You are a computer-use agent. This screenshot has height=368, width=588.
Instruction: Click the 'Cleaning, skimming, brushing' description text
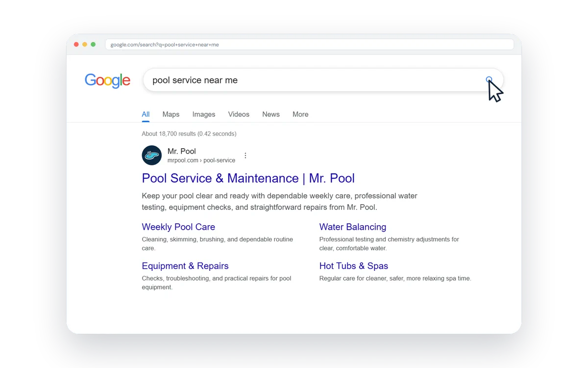(x=218, y=244)
